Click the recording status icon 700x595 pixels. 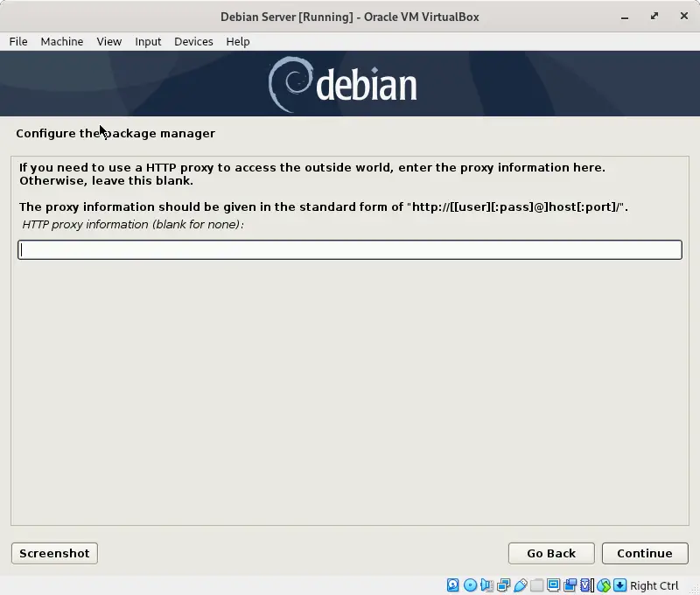[x=570, y=584]
